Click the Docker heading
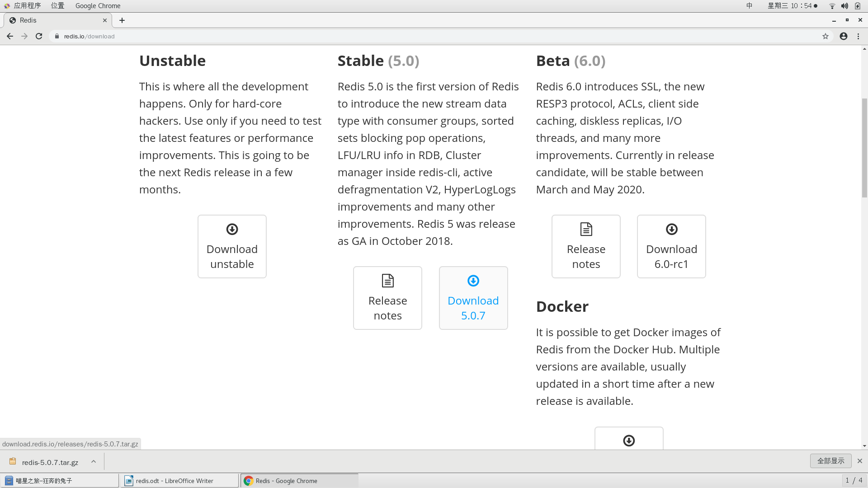The image size is (868, 488). 562,306
